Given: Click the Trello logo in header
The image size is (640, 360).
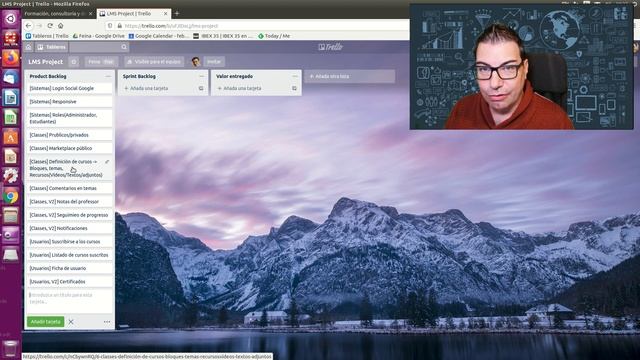Looking at the screenshot, I should pos(330,47).
